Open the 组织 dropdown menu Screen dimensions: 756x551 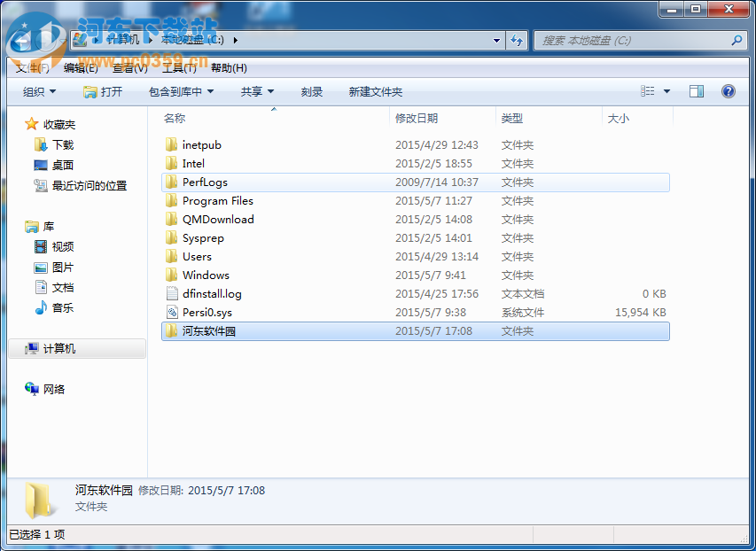38,90
